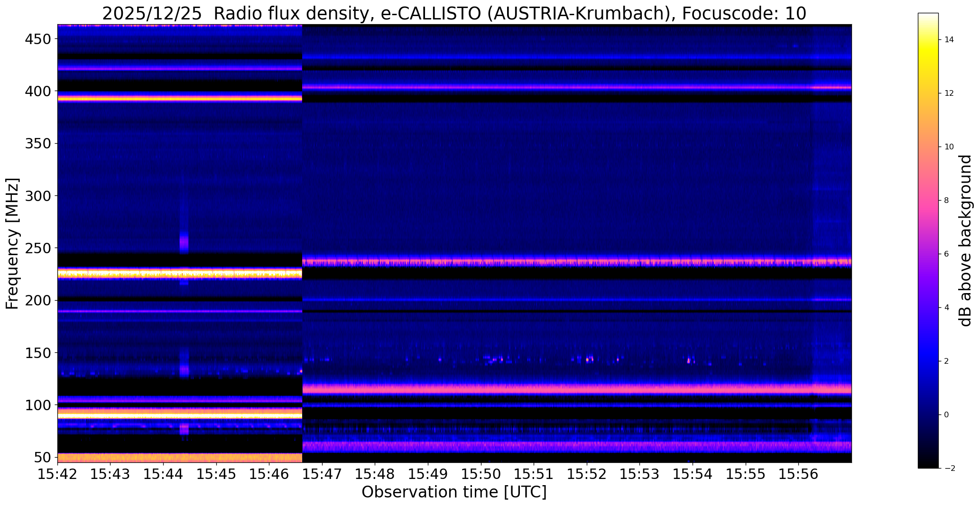
Task: Click the positive 2 dB colorbar tick label
Action: (947, 361)
